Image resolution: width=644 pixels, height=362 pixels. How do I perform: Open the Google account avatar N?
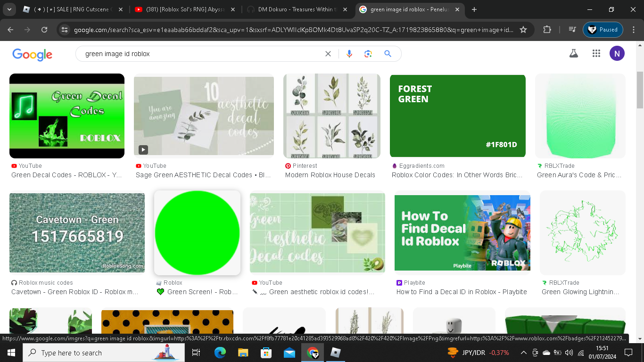[x=617, y=53]
